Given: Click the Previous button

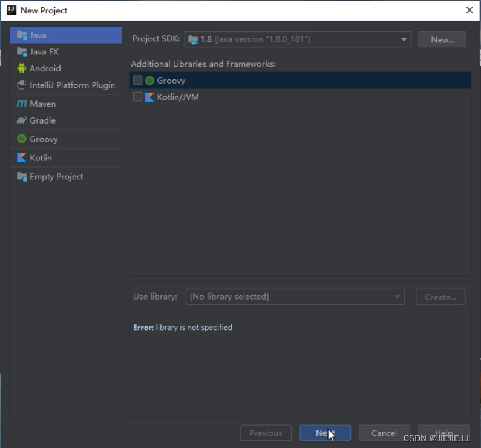Looking at the screenshot, I should point(266,433).
